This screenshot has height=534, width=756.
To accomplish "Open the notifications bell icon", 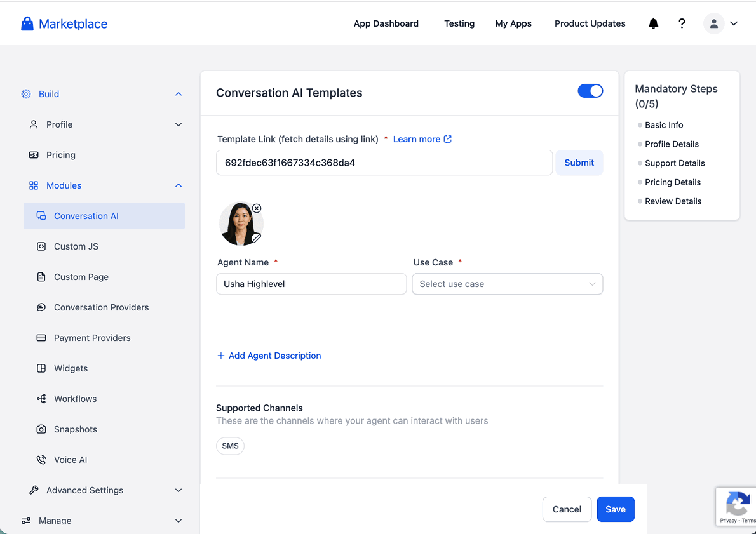I will click(653, 23).
